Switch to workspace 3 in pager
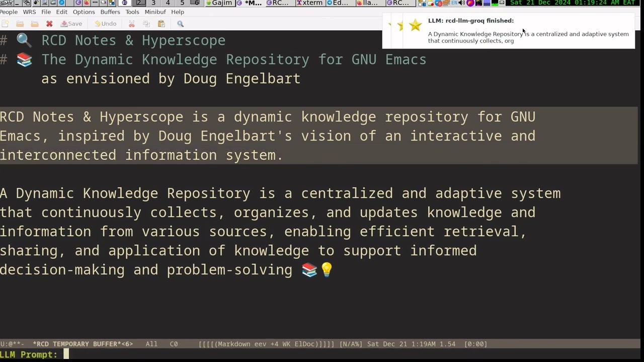 click(153, 3)
